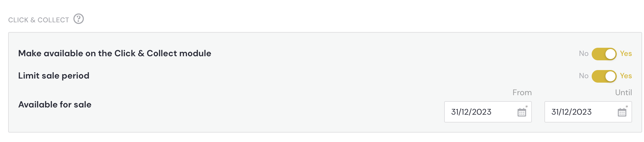
Task: Click the CLICK & COLLECT section heading
Action: (x=39, y=20)
